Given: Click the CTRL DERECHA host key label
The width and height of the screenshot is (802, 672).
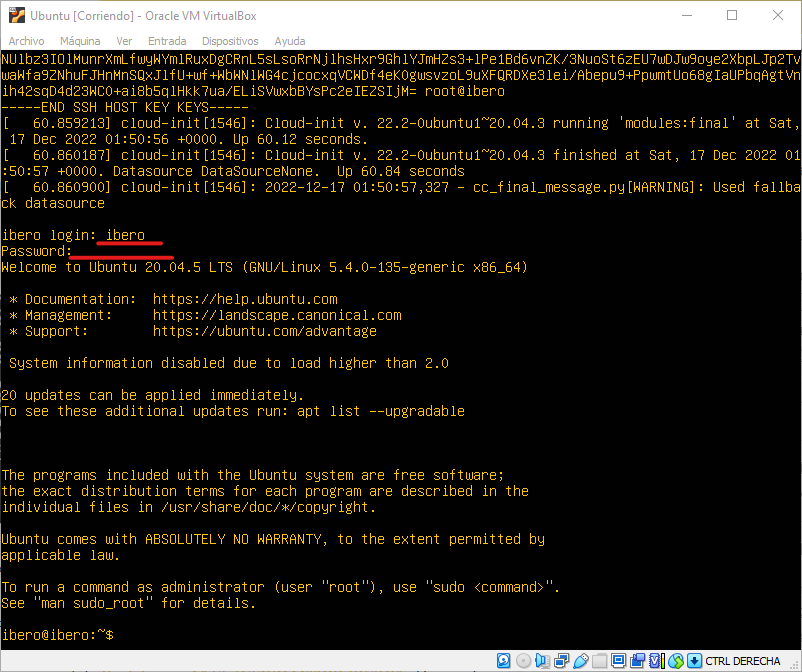Looking at the screenshot, I should (x=743, y=661).
